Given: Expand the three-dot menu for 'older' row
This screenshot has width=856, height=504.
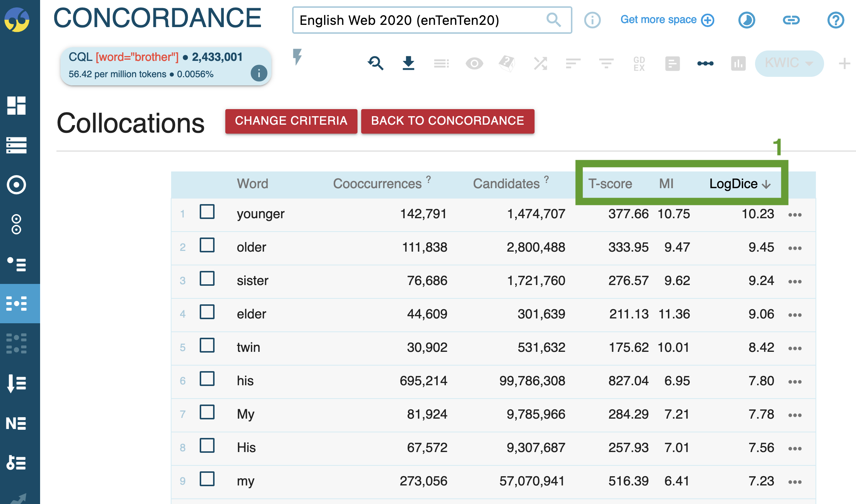Looking at the screenshot, I should [x=795, y=248].
